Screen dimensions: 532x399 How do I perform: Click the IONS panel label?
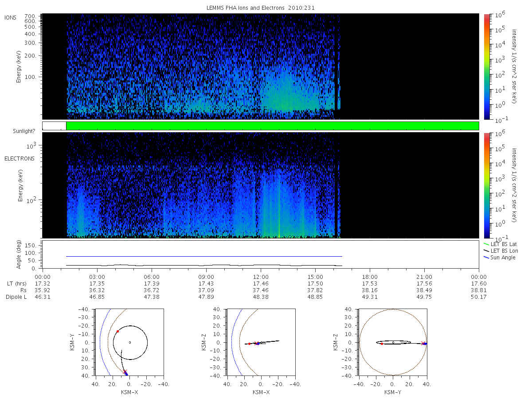[x=11, y=18]
